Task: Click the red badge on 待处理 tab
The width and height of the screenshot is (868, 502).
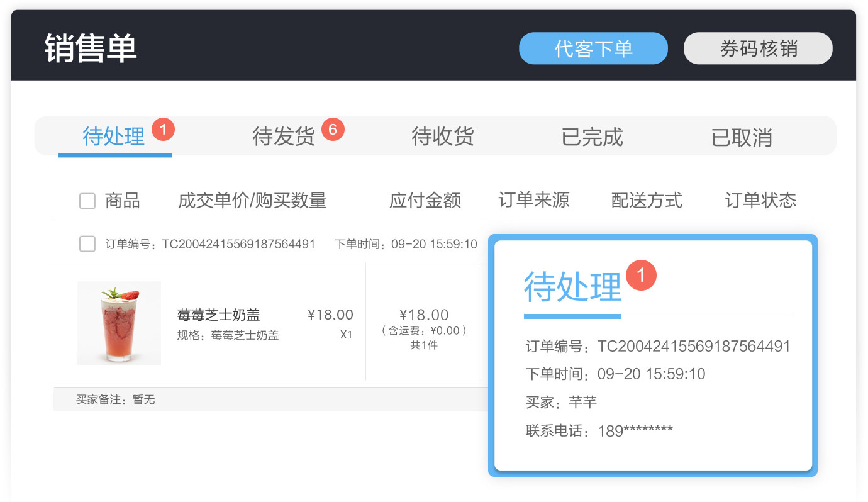Action: (x=164, y=128)
